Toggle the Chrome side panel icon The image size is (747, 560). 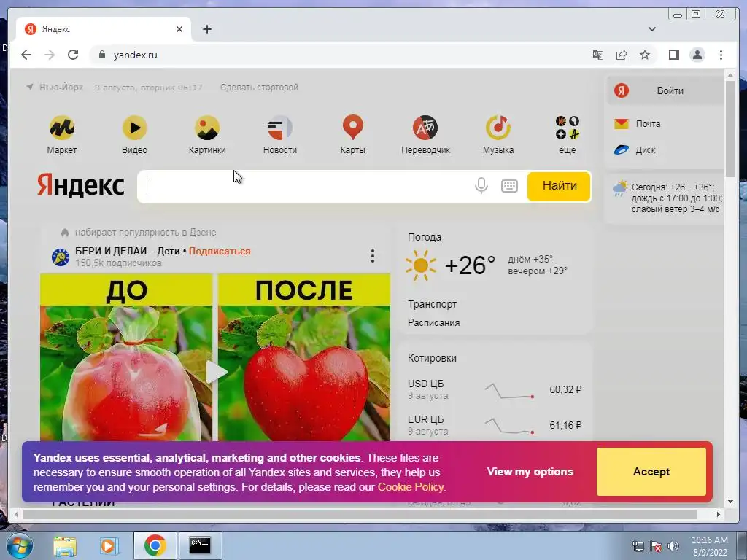tap(673, 55)
